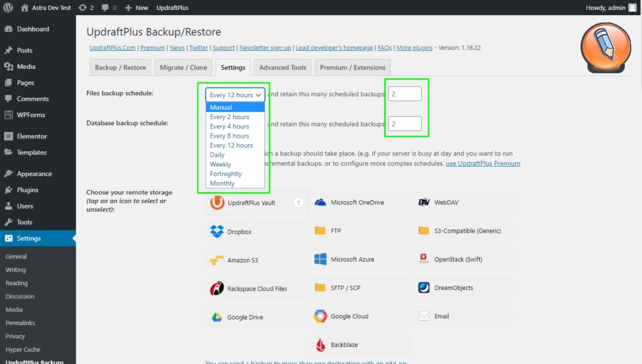Choose Fortnightly from the schedule list
The height and width of the screenshot is (364, 642).
235,174
